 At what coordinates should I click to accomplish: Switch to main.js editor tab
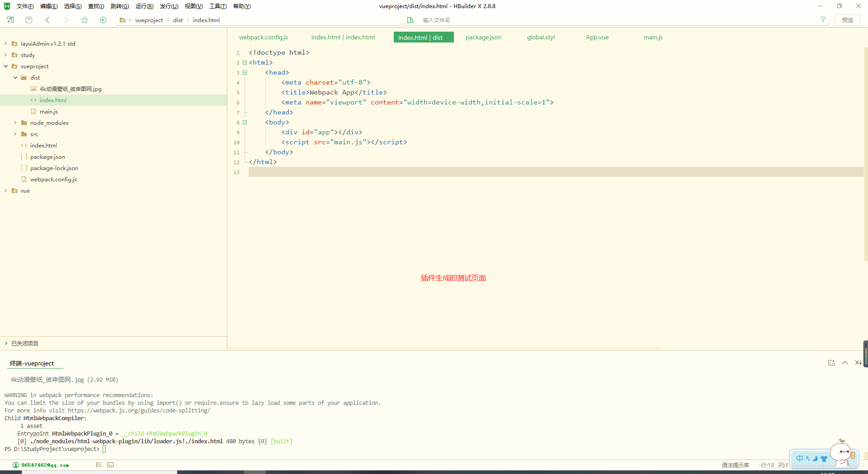(653, 37)
